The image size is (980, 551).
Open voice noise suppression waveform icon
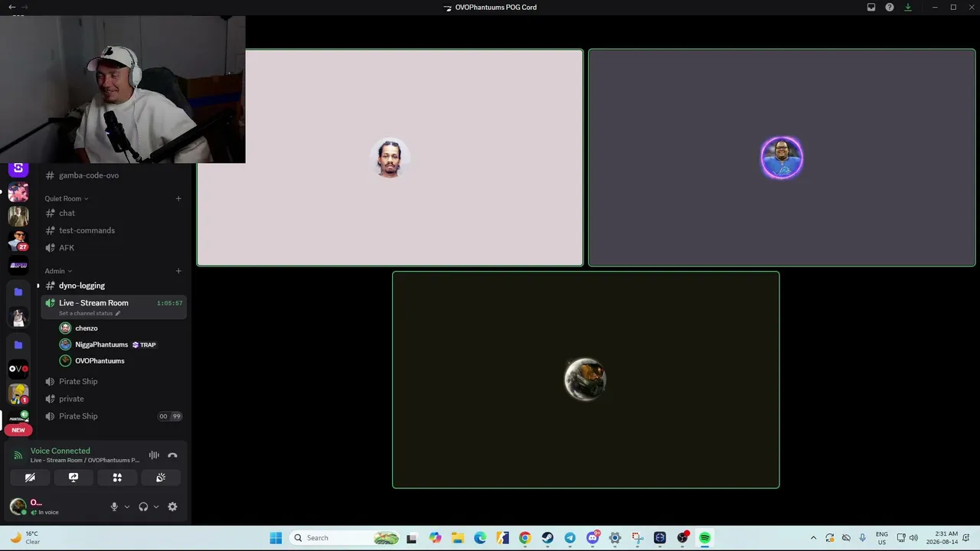click(x=154, y=455)
